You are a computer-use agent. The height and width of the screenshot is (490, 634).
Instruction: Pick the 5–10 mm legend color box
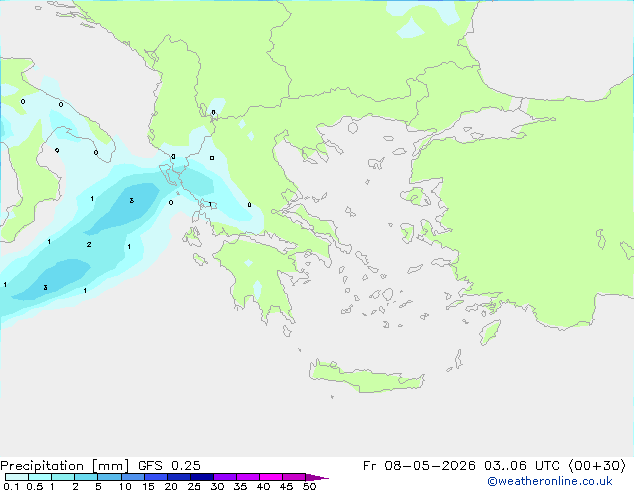point(109,477)
